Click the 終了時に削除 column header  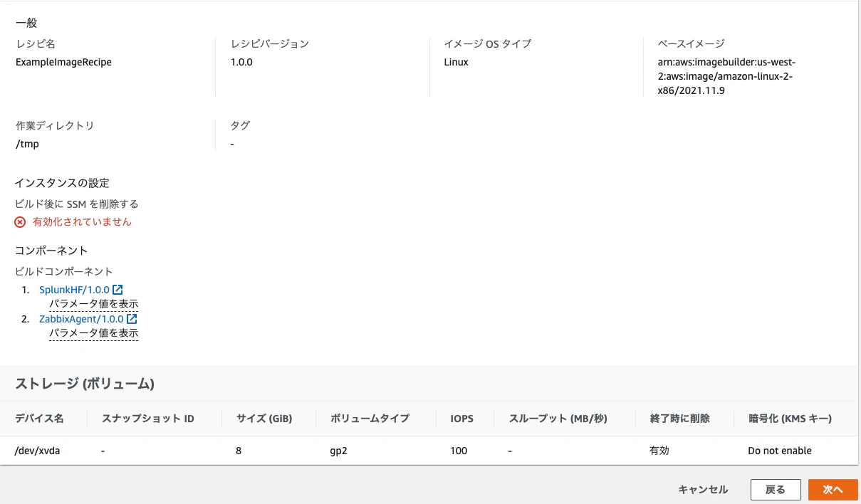tap(680, 419)
